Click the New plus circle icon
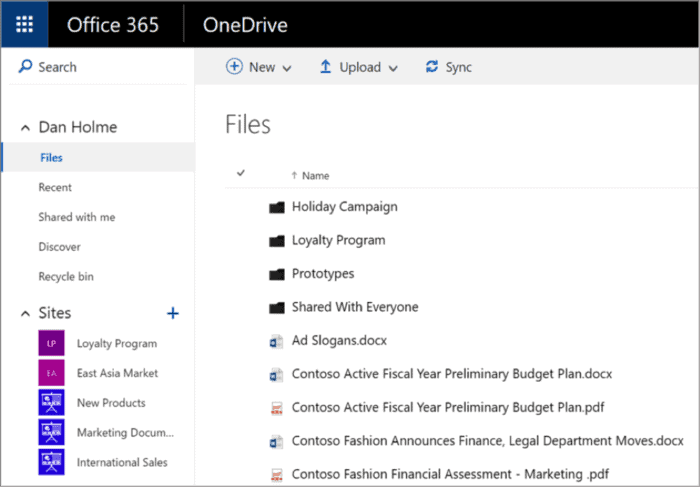This screenshot has height=487, width=700. (x=234, y=67)
